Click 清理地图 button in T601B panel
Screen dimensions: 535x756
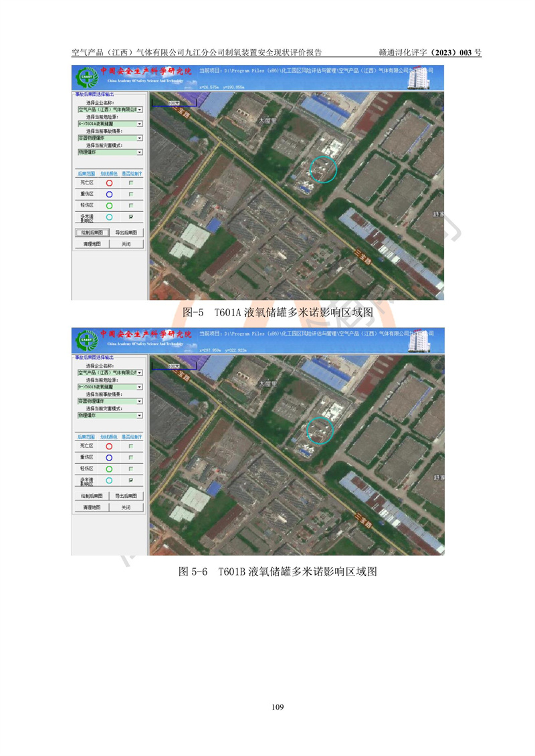tap(90, 508)
